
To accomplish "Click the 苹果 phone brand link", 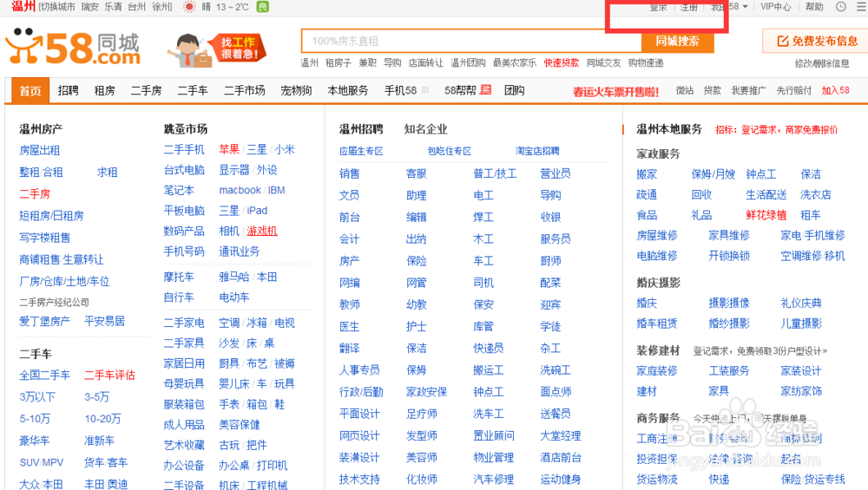I will point(228,149).
